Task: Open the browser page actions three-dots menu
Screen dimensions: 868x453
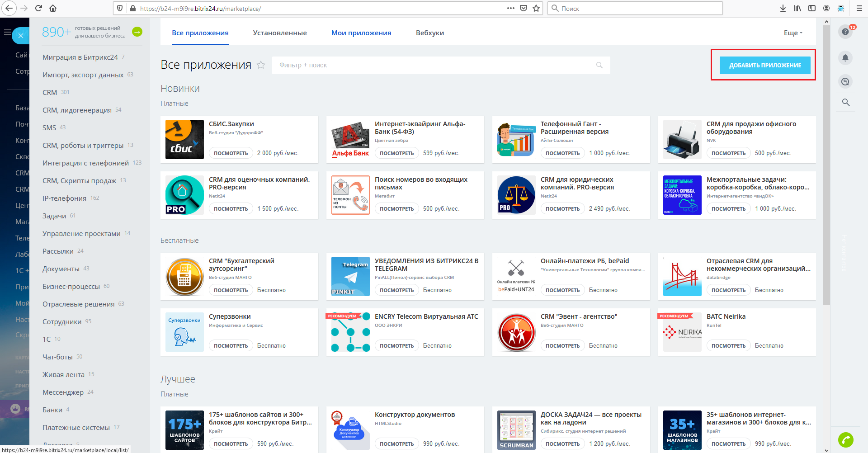Action: pos(510,8)
